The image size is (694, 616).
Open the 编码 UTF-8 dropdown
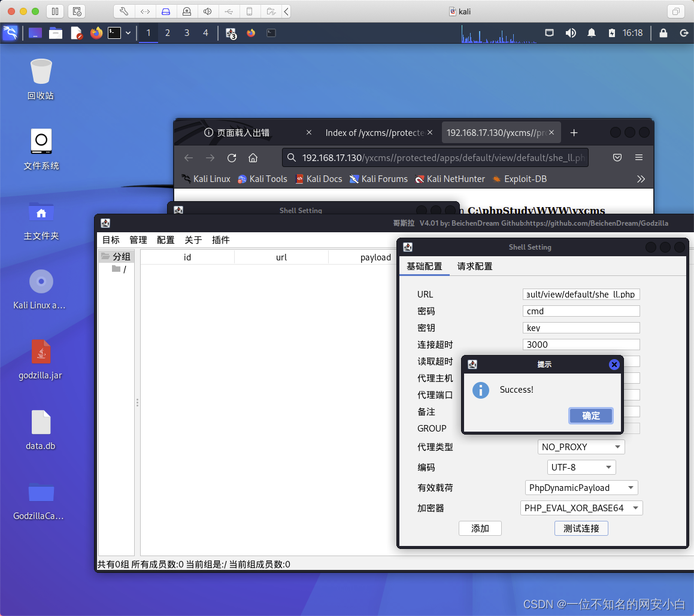point(581,468)
